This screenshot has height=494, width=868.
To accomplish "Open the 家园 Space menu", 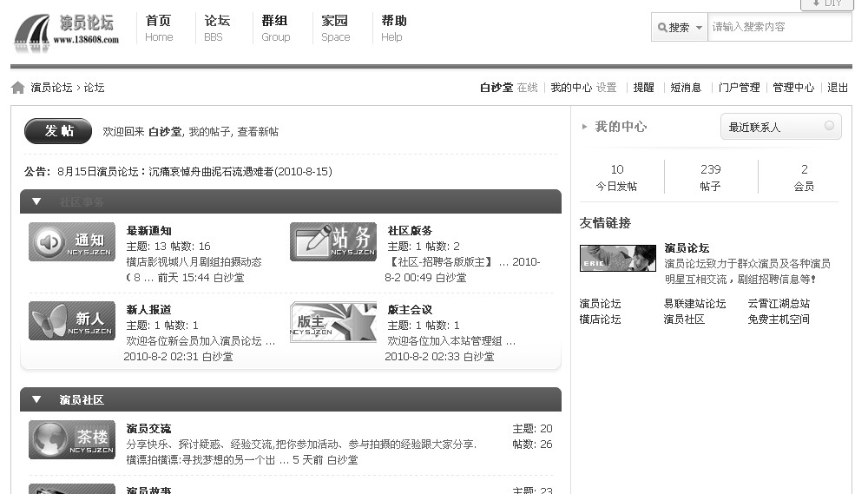I will click(335, 29).
